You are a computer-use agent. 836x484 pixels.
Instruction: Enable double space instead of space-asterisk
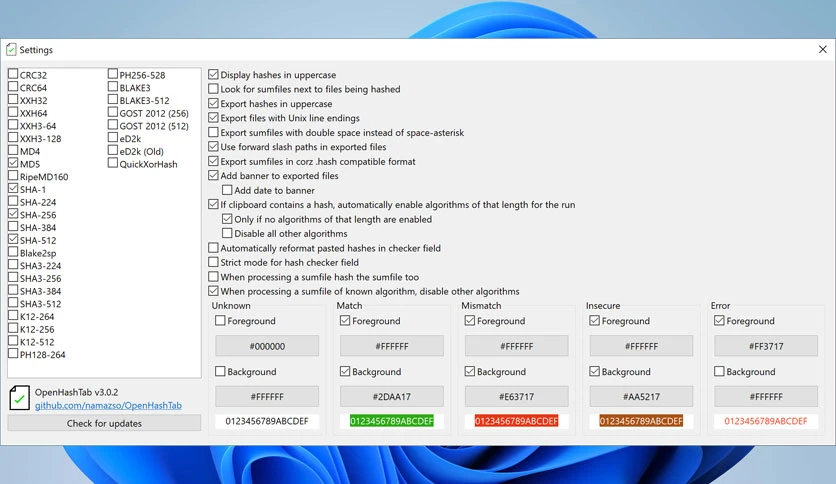tap(213, 132)
